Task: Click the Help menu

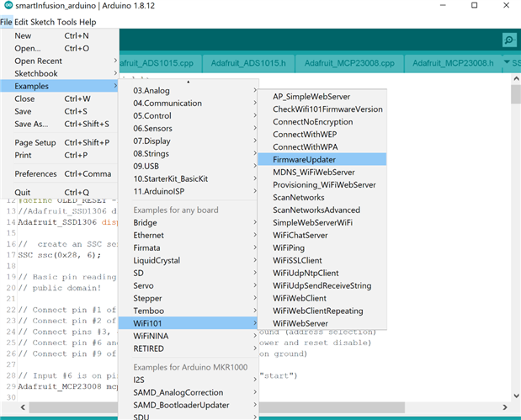Action: pos(88,22)
